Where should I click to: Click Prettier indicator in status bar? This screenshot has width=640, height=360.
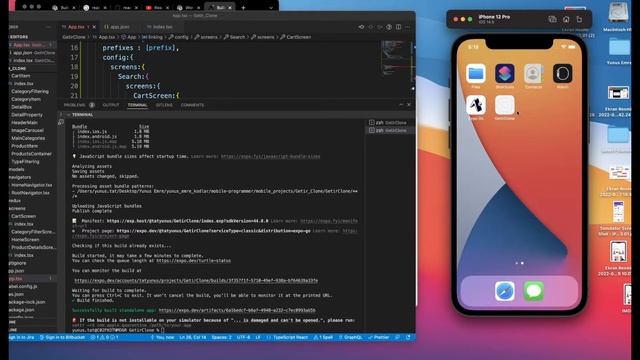click(379, 338)
